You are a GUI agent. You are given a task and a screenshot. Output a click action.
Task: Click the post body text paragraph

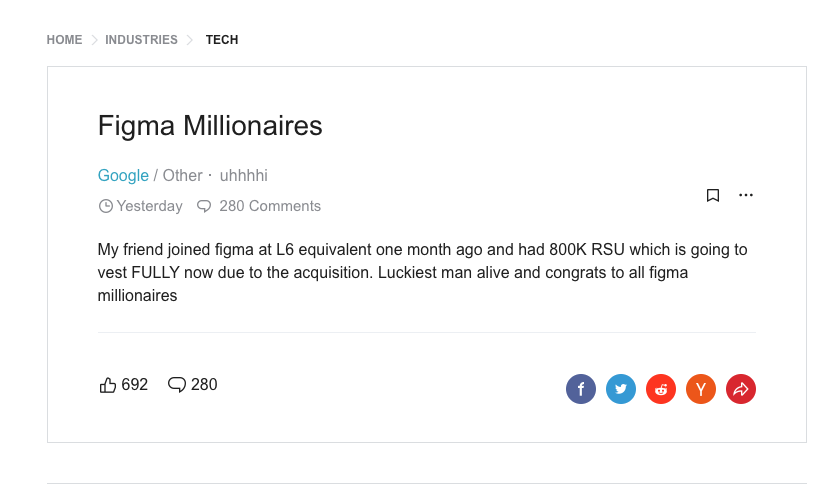(422, 272)
